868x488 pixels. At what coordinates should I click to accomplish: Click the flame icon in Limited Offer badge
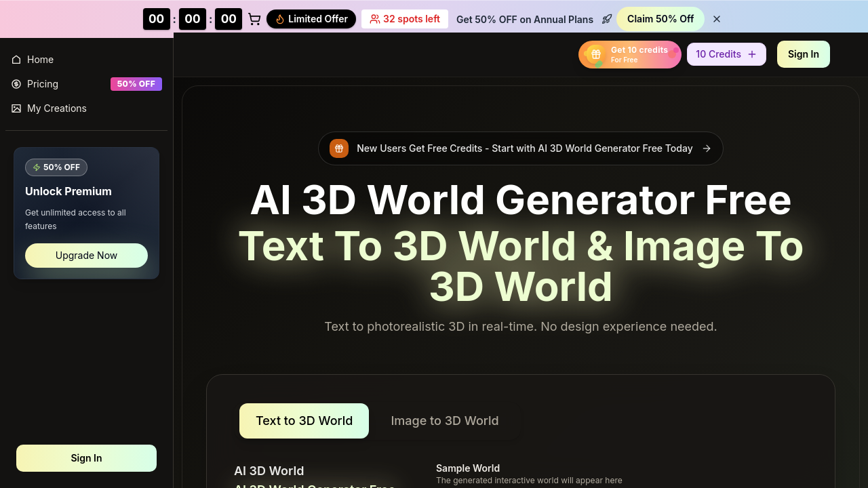point(280,19)
